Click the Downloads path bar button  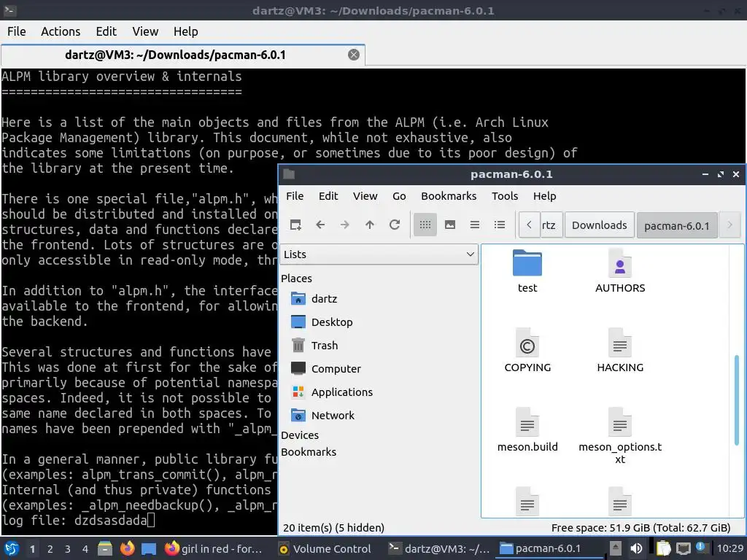coord(600,225)
